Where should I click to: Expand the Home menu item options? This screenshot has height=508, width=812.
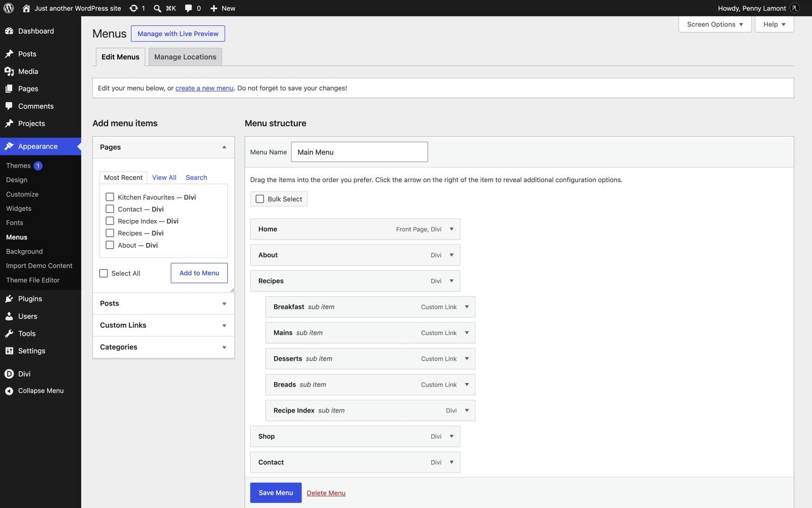[x=452, y=229]
